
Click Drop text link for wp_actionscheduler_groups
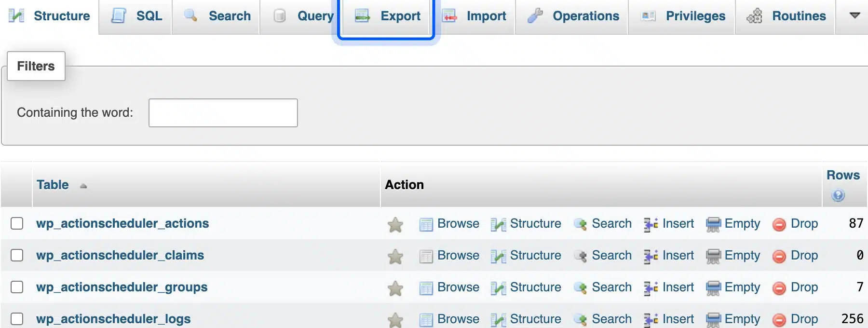[804, 287]
